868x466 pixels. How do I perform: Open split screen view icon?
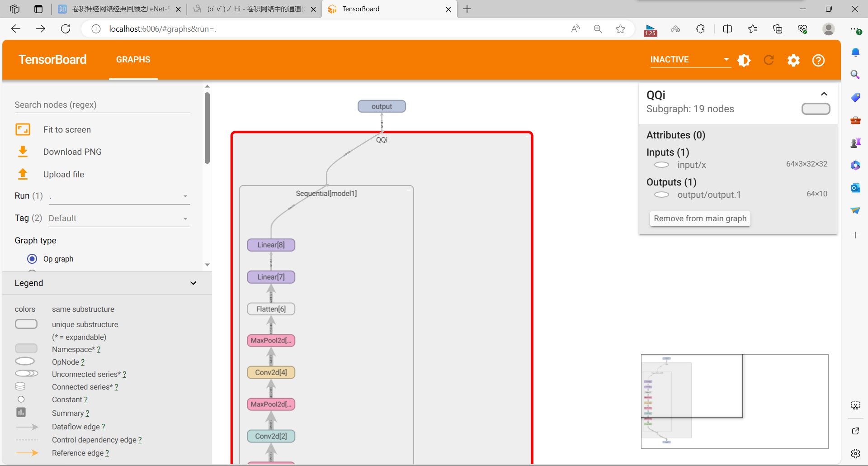727,29
